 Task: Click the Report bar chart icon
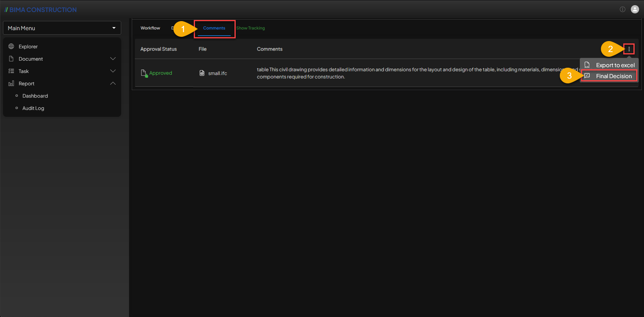point(11,83)
